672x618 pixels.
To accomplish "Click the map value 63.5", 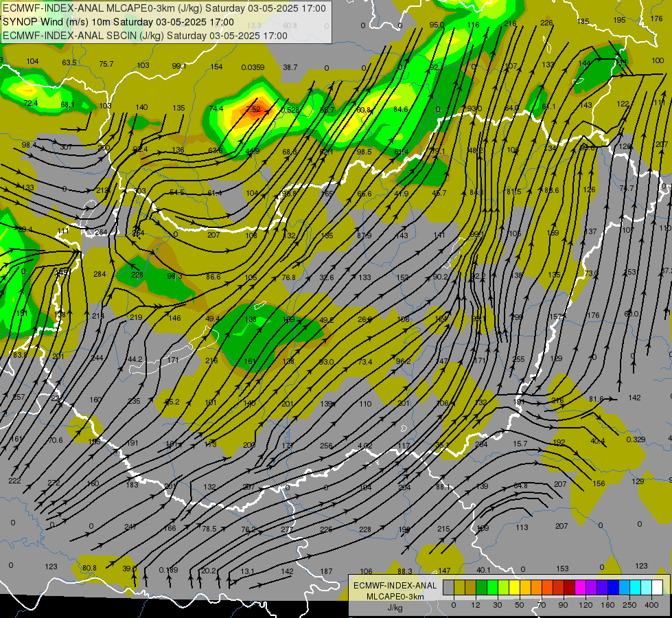I will [x=69, y=62].
